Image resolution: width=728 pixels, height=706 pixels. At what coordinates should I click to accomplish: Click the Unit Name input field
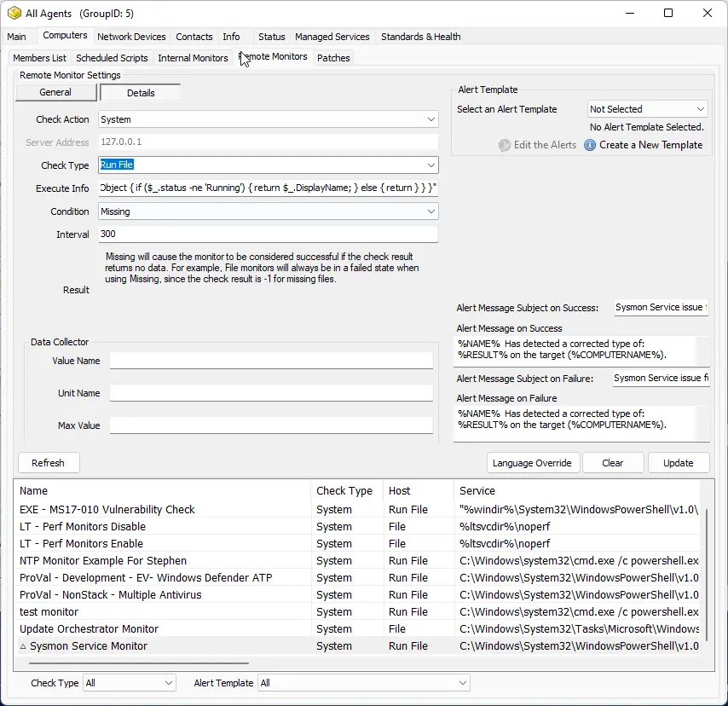271,393
